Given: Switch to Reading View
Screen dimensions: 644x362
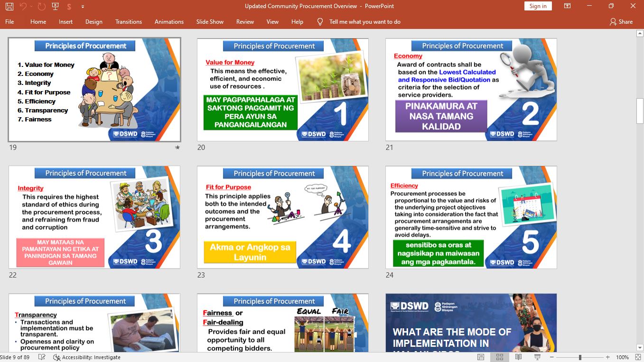Looking at the screenshot, I should [519, 357].
